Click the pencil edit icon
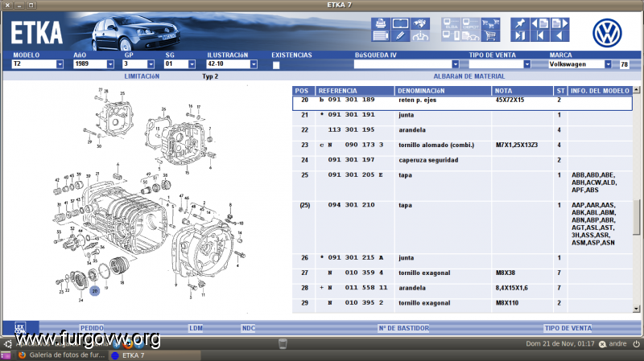The width and height of the screenshot is (644, 361). point(400,35)
